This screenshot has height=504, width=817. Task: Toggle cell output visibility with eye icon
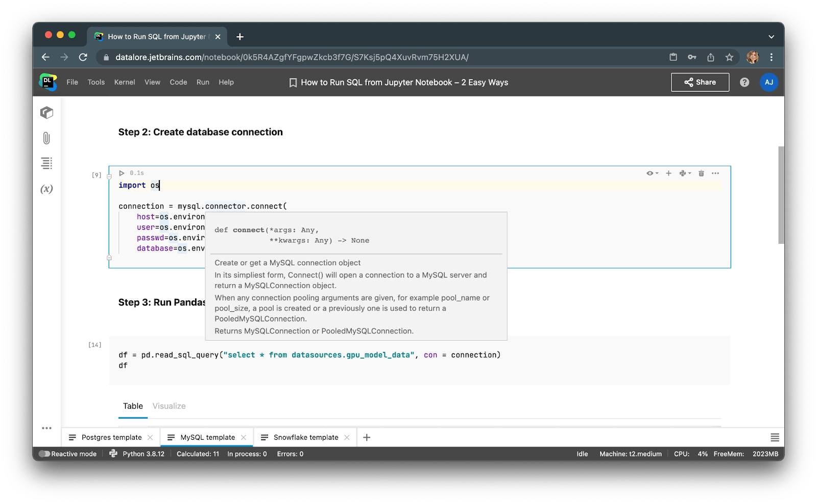(x=651, y=173)
